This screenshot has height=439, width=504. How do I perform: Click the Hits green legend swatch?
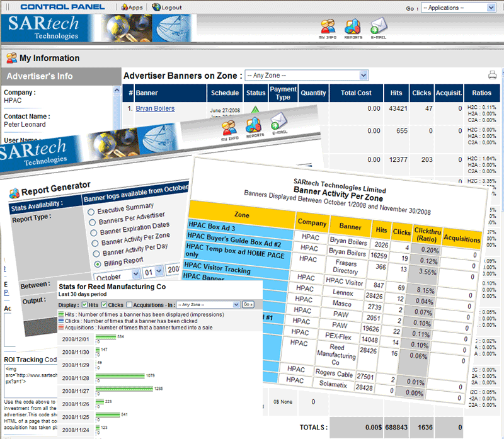61,314
